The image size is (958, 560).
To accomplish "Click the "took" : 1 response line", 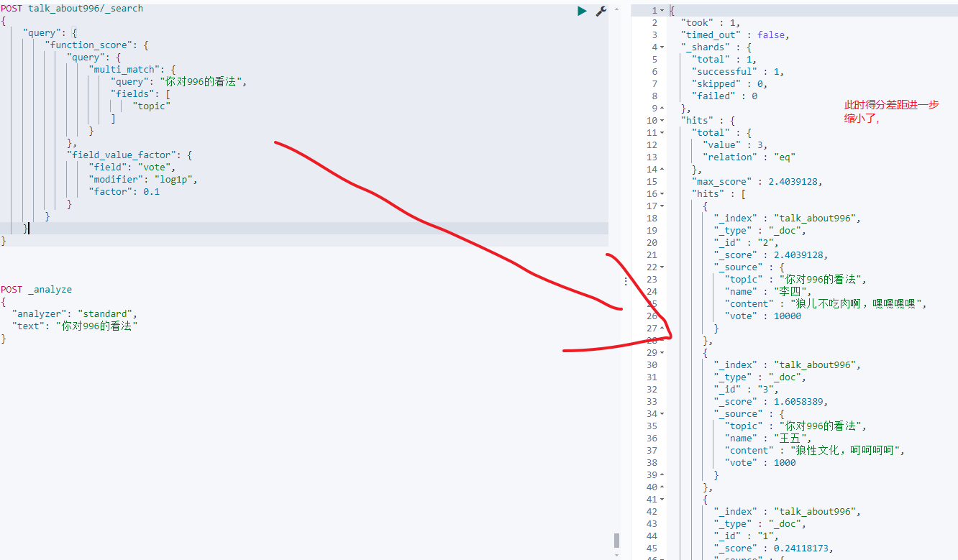I will pos(711,23).
